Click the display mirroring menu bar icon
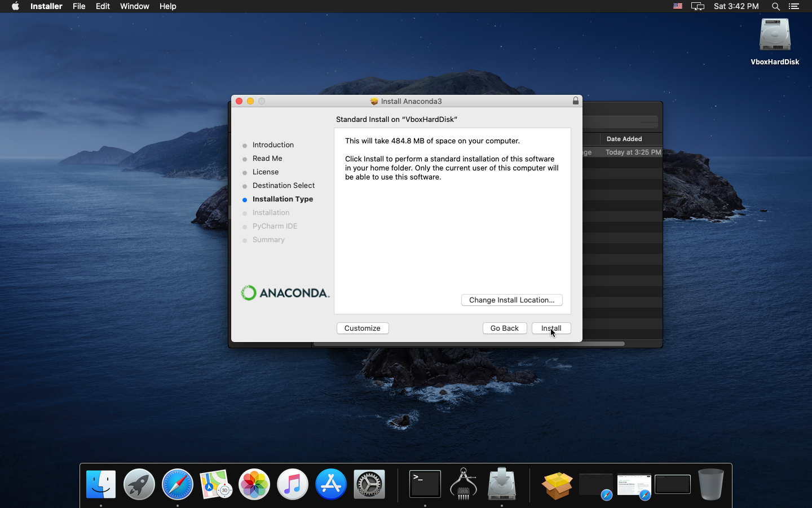Screen dimensions: 812x508 pyautogui.click(x=698, y=6)
